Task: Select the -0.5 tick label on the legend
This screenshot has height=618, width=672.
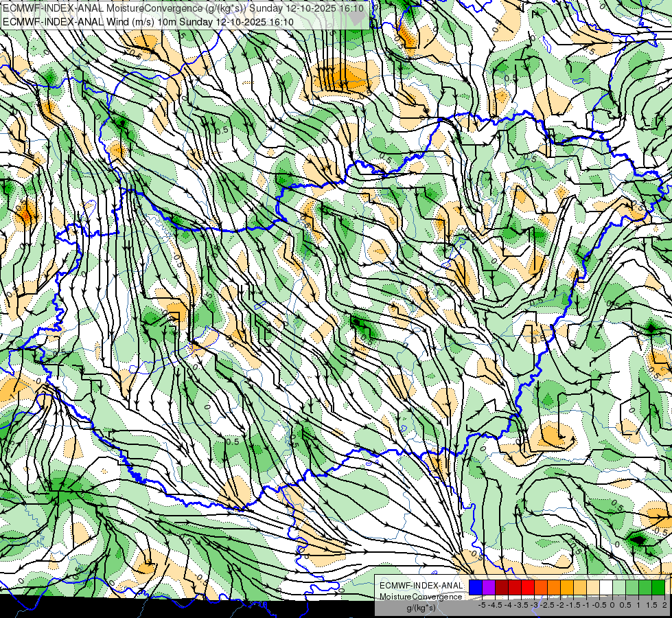Action: pyautogui.click(x=599, y=605)
